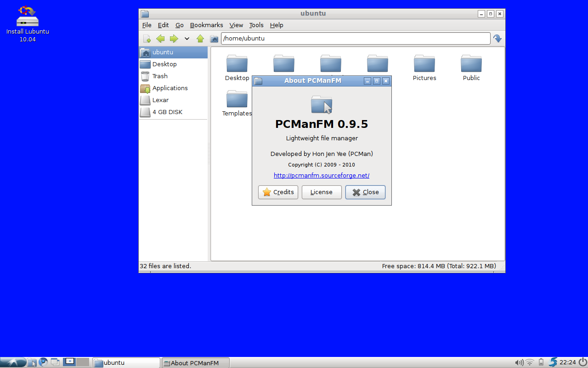
Task: Select Desktop in the sidebar
Action: tap(173, 64)
